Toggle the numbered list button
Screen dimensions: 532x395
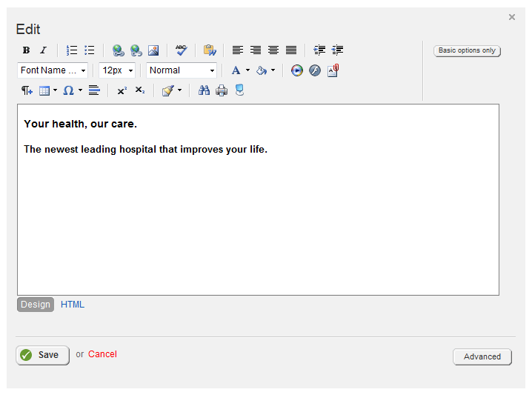coord(72,50)
